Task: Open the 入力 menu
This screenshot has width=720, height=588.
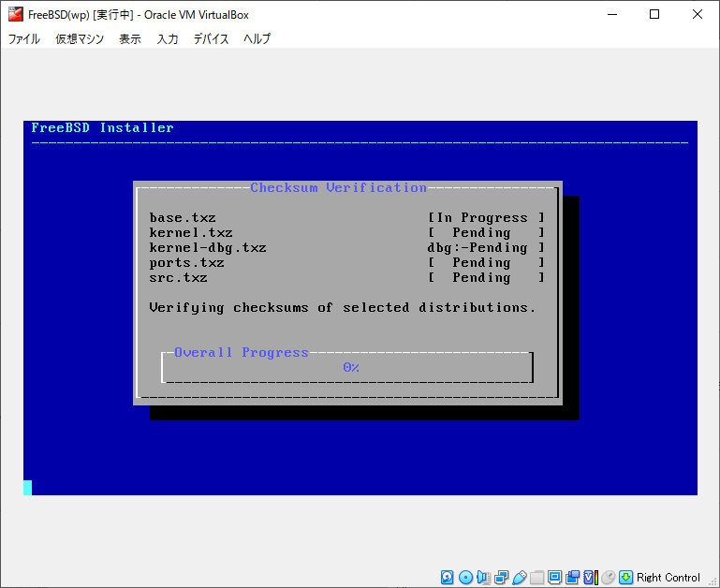Action: pyautogui.click(x=168, y=38)
